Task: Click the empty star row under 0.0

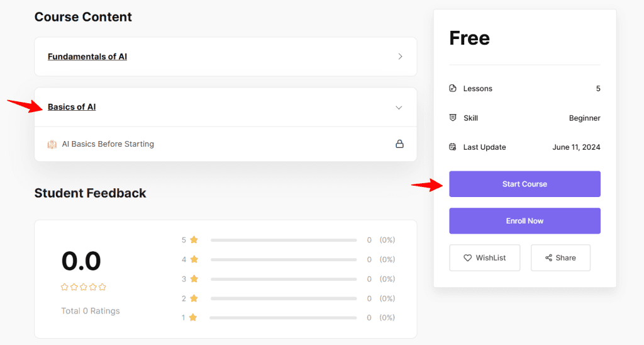Action: click(84, 287)
